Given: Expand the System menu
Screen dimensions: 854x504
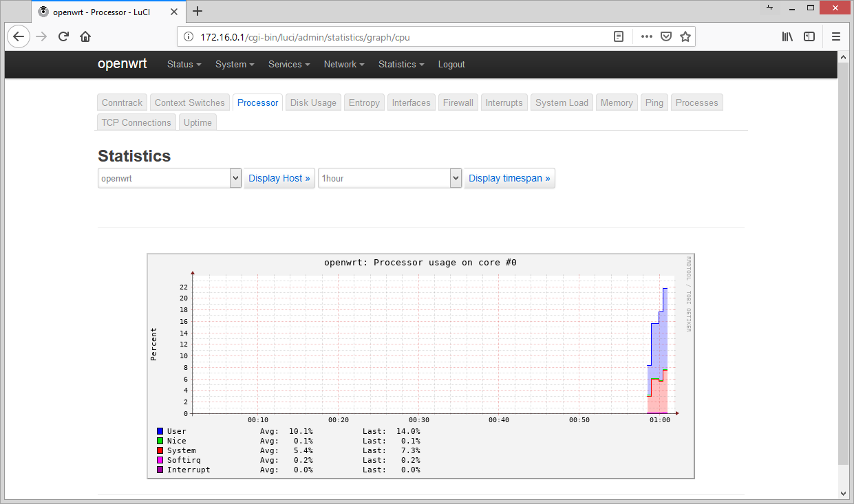Looking at the screenshot, I should click(235, 64).
